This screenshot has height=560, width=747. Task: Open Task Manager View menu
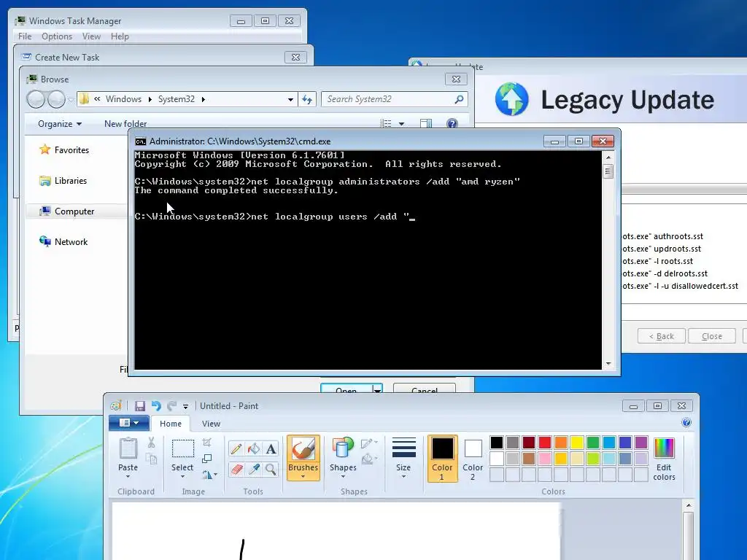coord(91,36)
